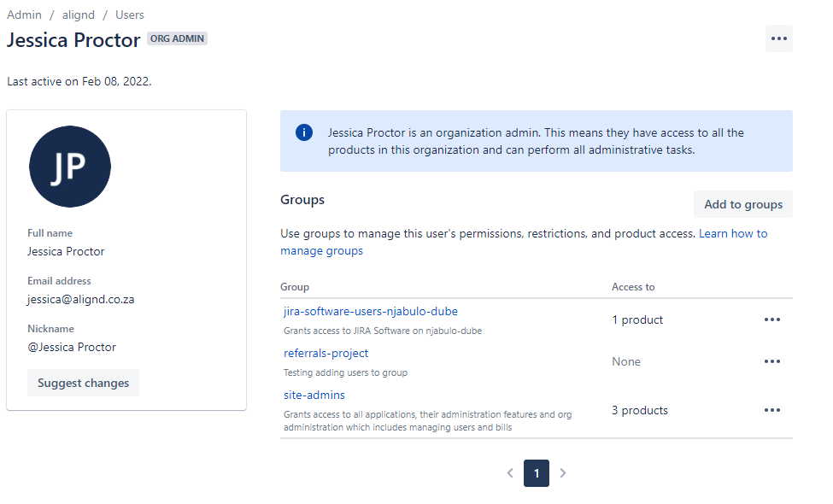Open the user actions menu beside ORG ADMIN
The image size is (833, 504).
point(779,38)
